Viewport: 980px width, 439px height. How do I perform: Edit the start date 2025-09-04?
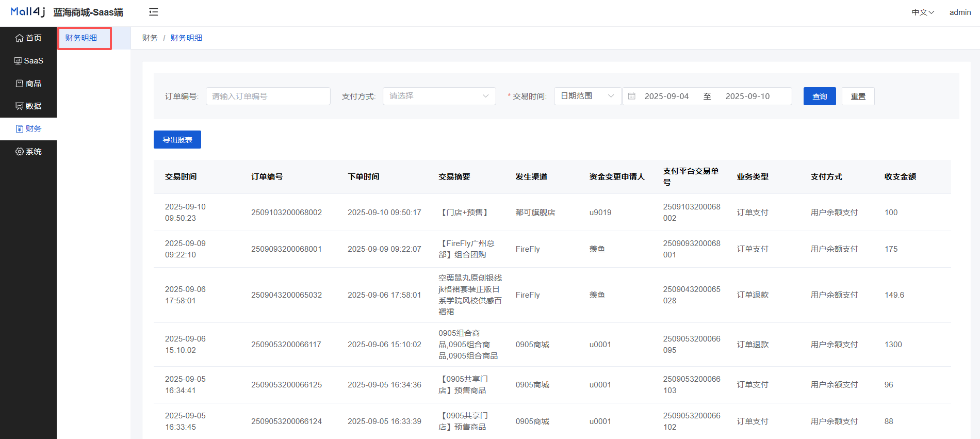(x=666, y=96)
